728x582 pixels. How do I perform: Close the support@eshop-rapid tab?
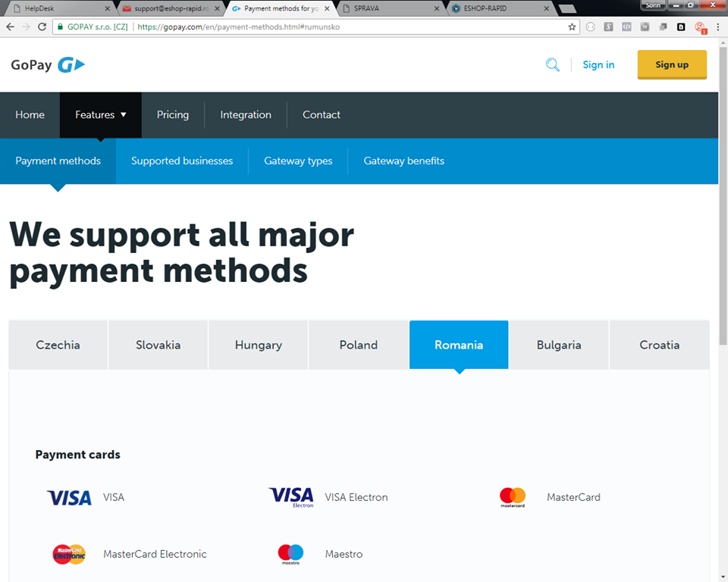[217, 8]
